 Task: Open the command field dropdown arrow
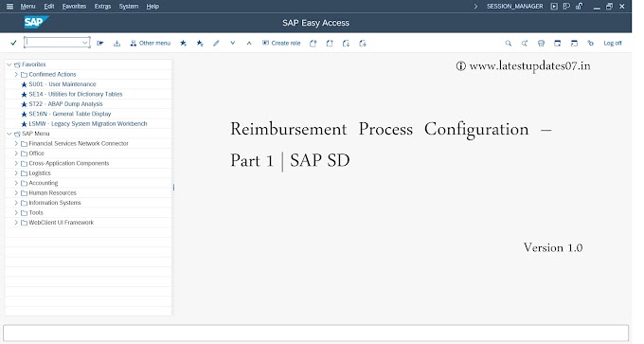[x=84, y=43]
